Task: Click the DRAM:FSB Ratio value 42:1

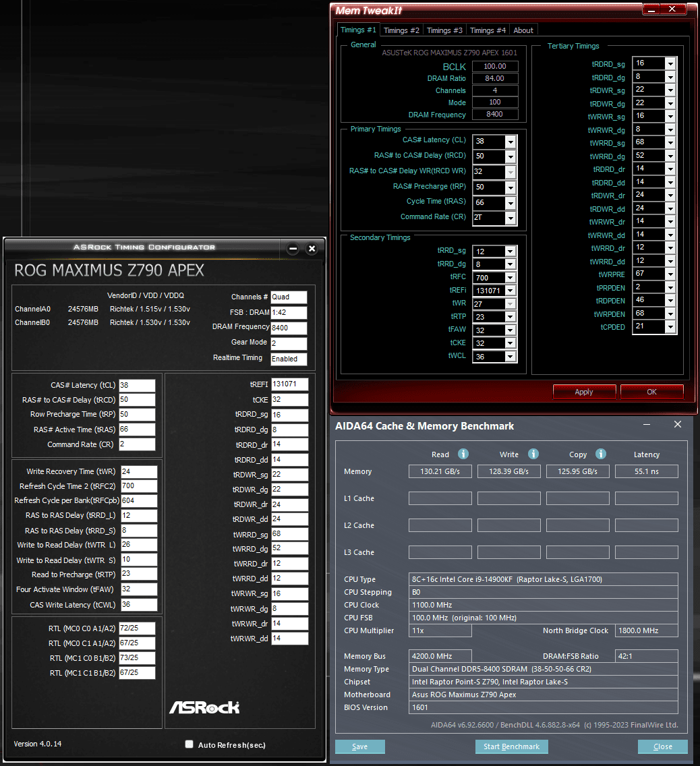Action: [647, 656]
